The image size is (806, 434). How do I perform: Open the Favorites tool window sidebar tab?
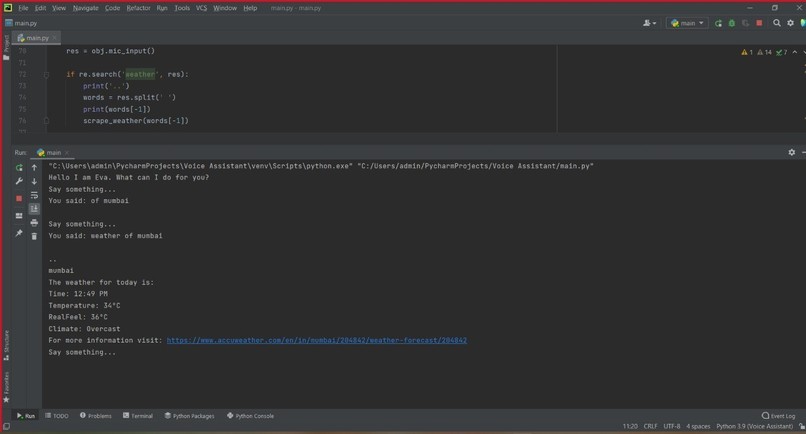point(6,387)
